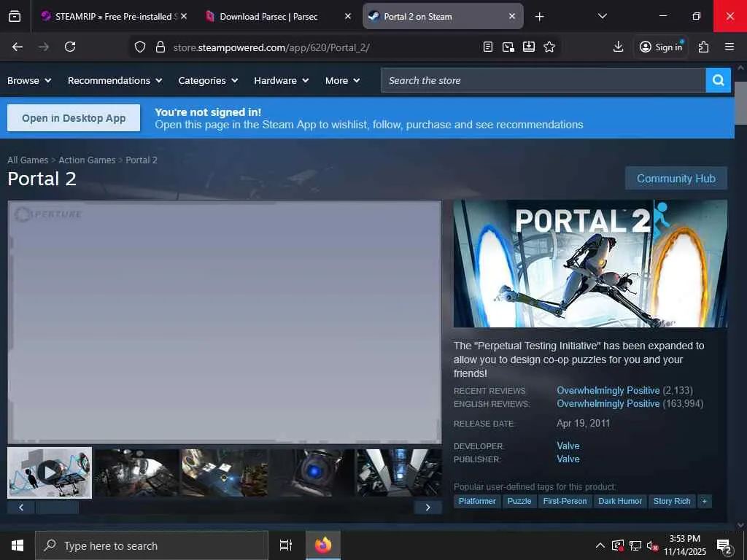Click Portal 2 breadcrumb link
This screenshot has height=560, width=747.
click(x=142, y=160)
